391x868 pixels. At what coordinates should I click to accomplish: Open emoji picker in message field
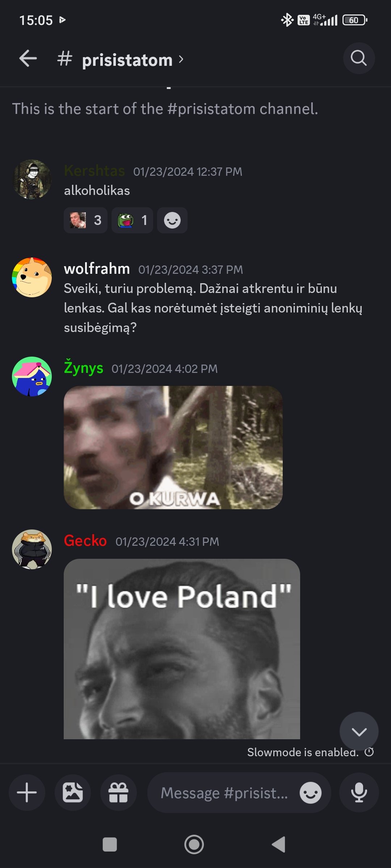(x=311, y=793)
